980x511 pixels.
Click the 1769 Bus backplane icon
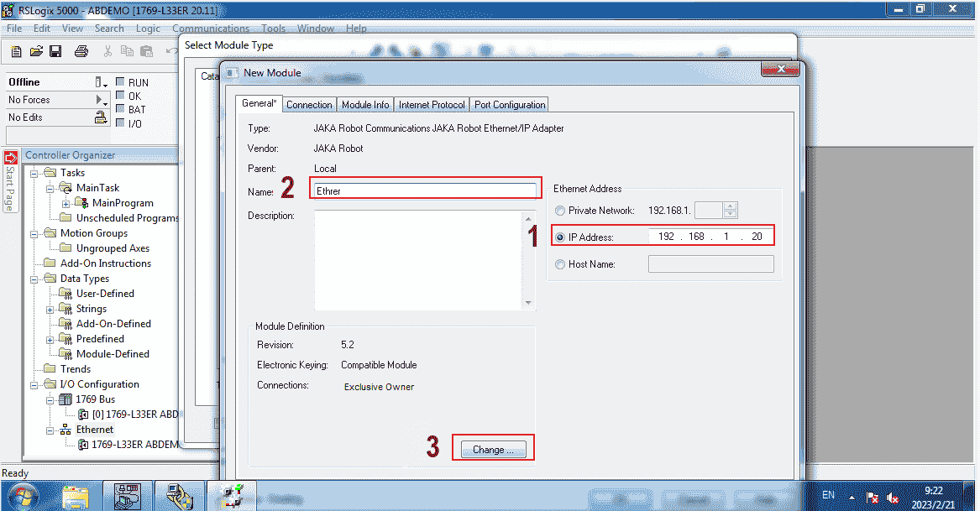click(x=66, y=399)
